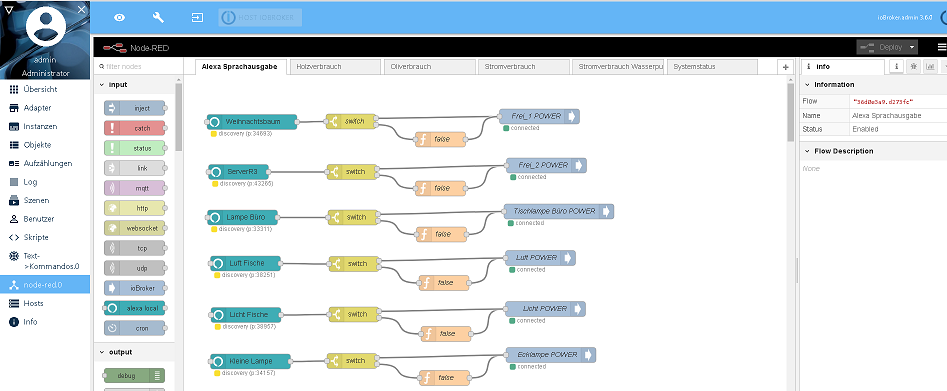The width and height of the screenshot is (947, 391).
Task: Click the filter nodes search field
Action: [139, 66]
